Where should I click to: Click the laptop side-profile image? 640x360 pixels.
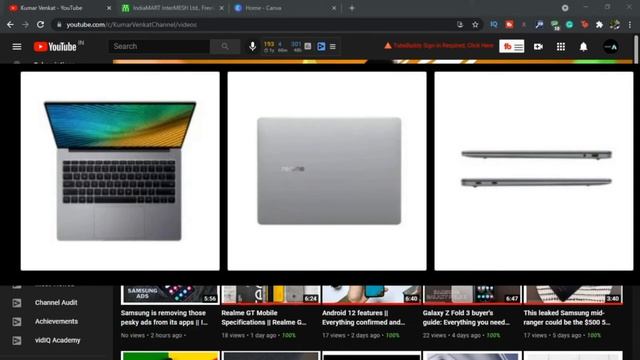[534, 171]
